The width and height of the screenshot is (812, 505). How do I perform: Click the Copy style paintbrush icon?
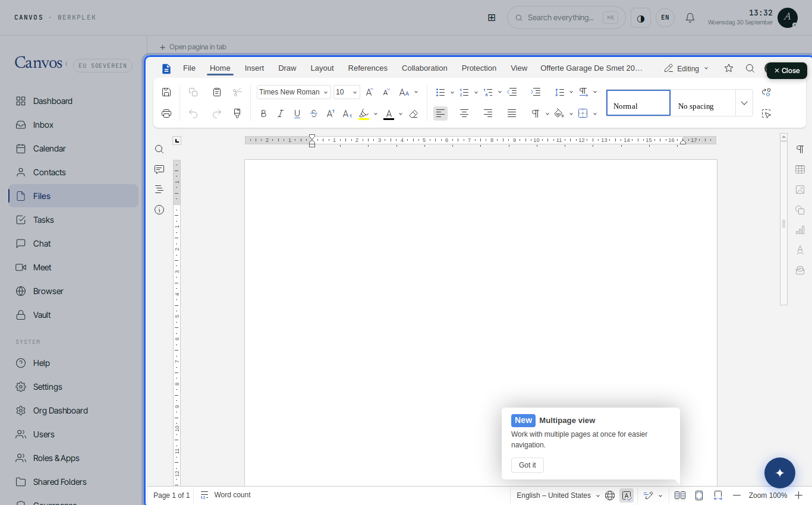coord(237,113)
